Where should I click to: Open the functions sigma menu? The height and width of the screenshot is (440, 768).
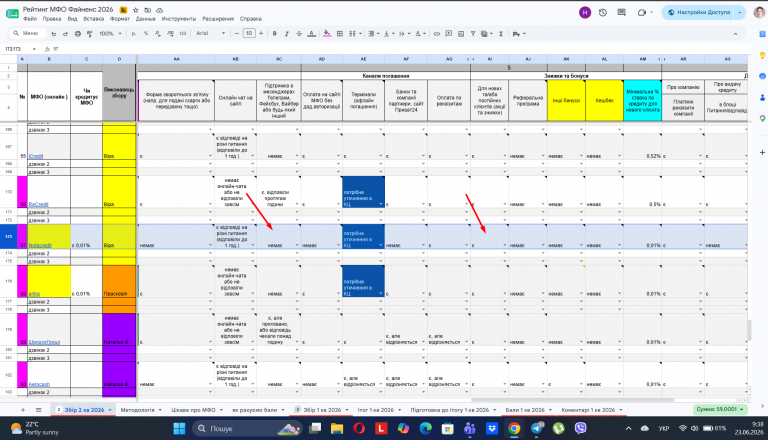tap(501, 34)
